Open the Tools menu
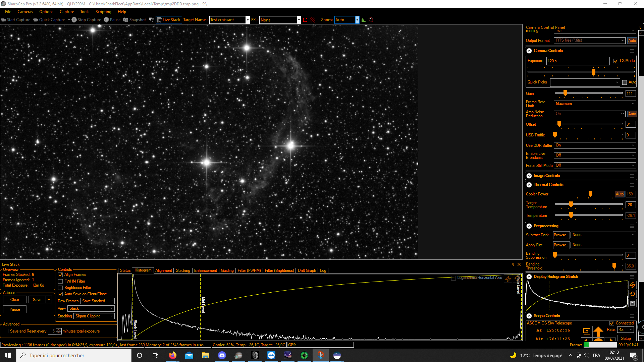 coord(85,12)
